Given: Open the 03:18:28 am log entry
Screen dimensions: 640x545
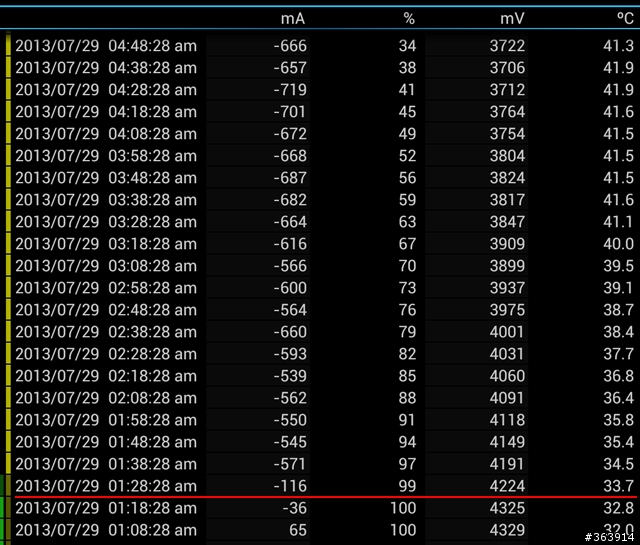Looking at the screenshot, I should tap(320, 244).
